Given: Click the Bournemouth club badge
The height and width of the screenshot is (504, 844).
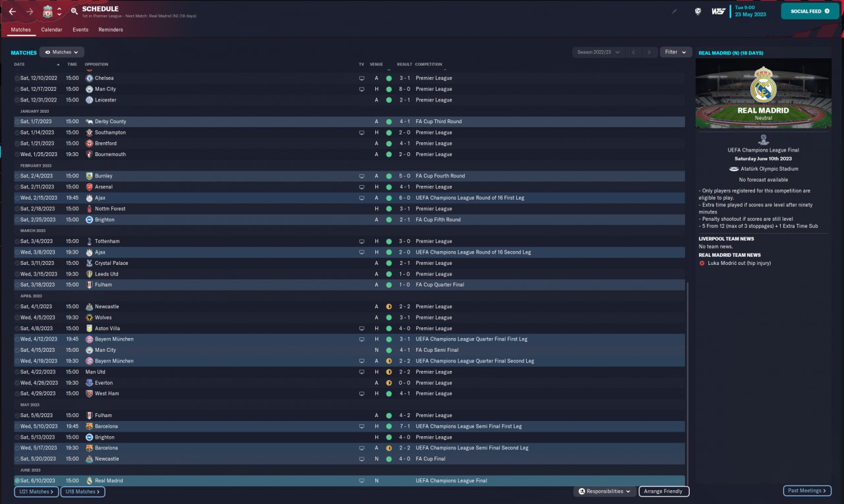Looking at the screenshot, I should pyautogui.click(x=89, y=154).
